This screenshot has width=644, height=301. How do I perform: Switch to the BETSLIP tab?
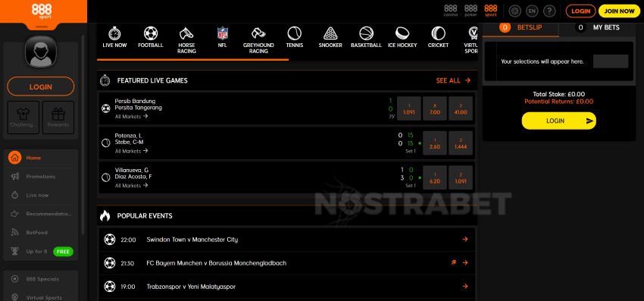tap(521, 28)
